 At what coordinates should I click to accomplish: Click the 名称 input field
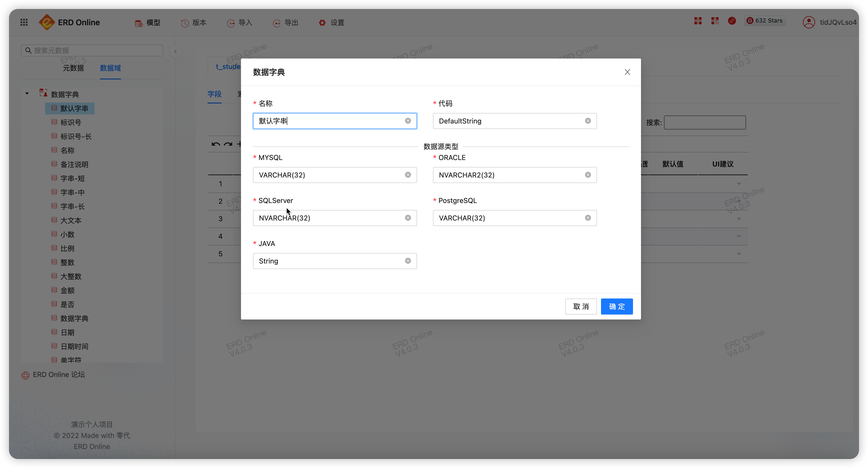coord(334,121)
